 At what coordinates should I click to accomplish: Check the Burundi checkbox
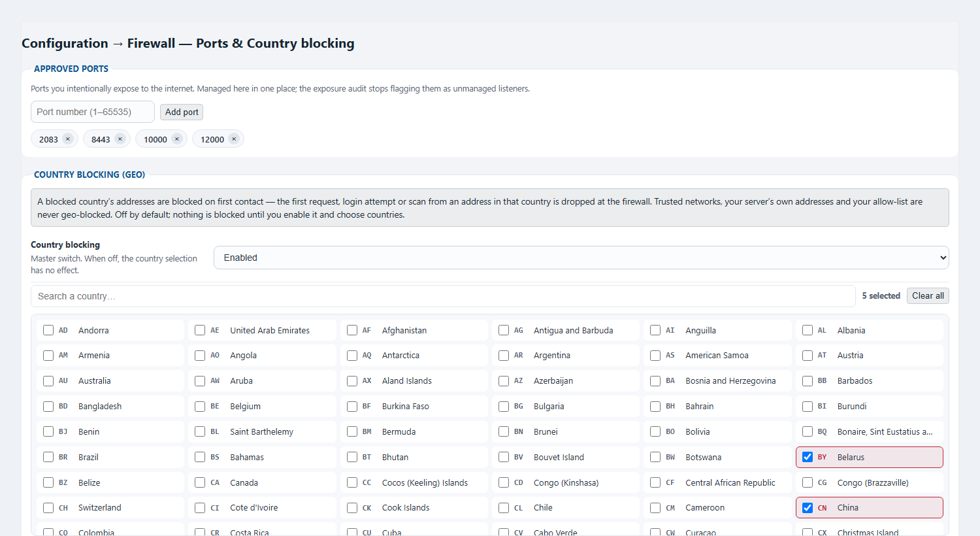pyautogui.click(x=808, y=406)
